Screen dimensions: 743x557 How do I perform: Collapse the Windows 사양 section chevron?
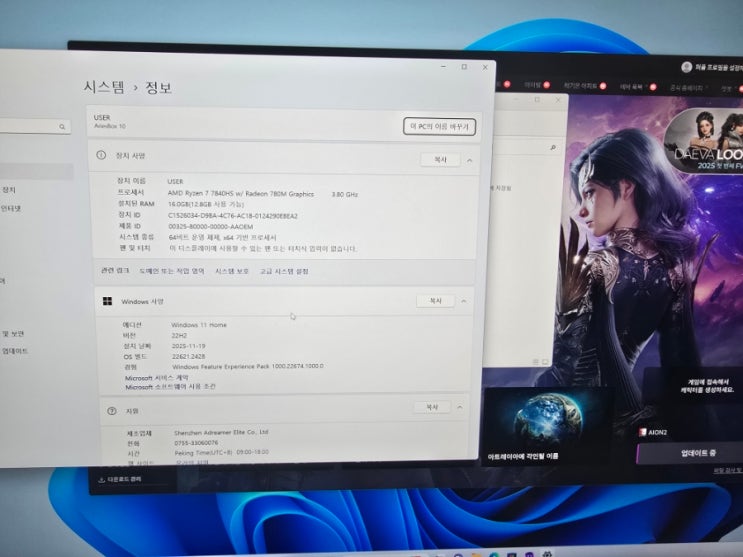(x=464, y=301)
